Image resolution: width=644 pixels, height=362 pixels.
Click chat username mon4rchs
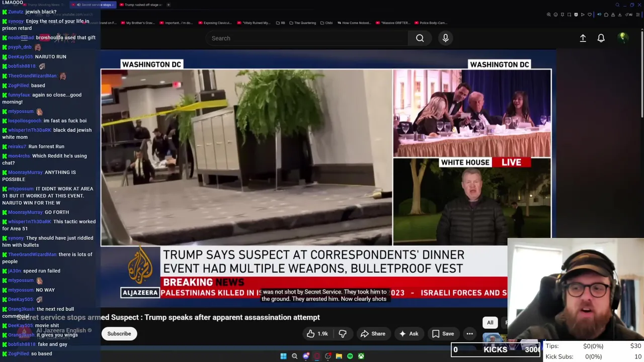(19, 156)
